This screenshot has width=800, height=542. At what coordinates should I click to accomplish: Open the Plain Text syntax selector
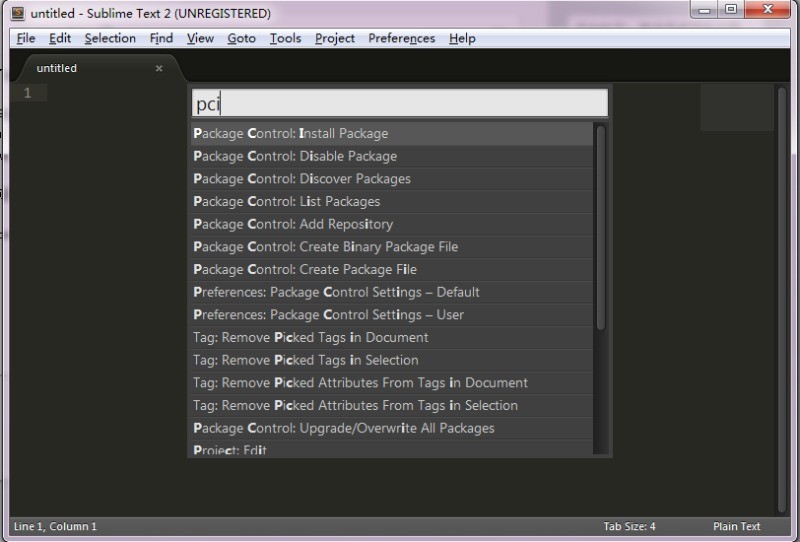click(x=736, y=526)
